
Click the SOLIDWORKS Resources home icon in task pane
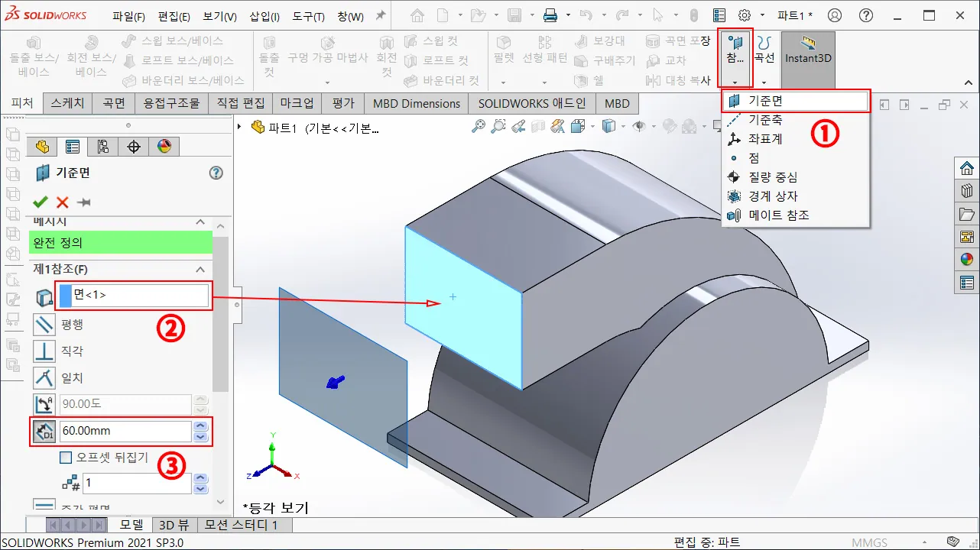coord(967,169)
